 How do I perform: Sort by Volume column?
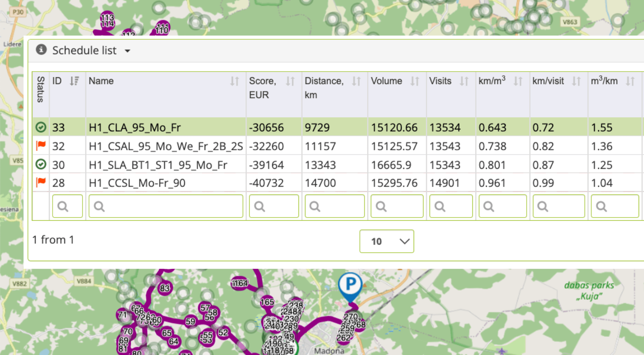[415, 81]
